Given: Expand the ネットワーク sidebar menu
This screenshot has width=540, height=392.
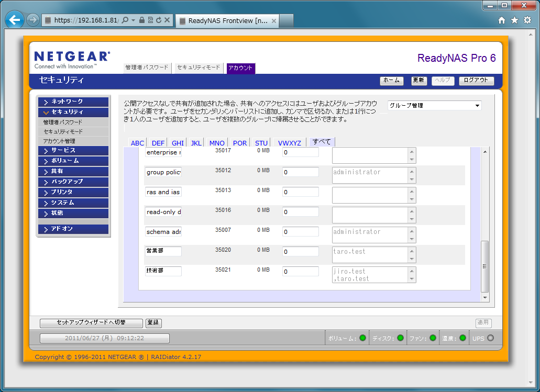Looking at the screenshot, I should point(73,102).
